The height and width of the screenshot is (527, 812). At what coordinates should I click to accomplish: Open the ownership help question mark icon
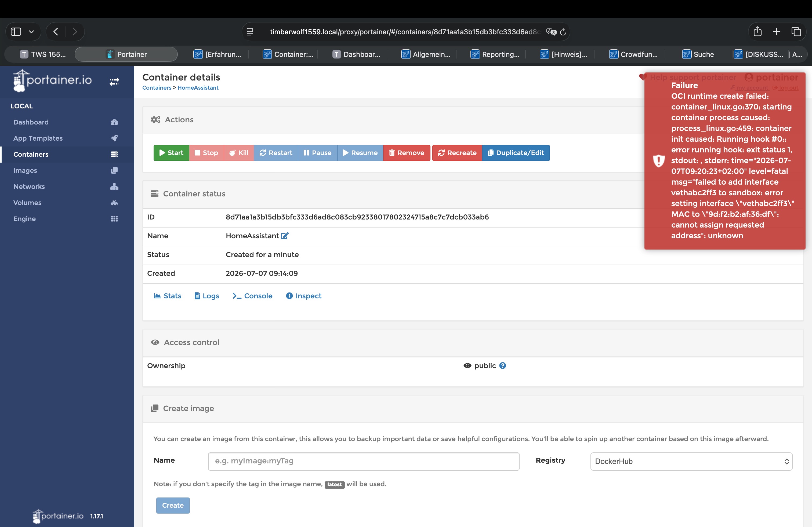[x=503, y=365]
